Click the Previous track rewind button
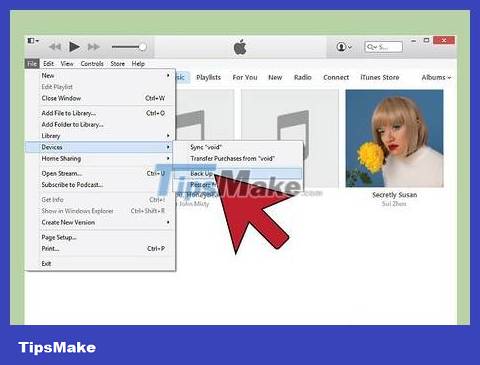Viewport: 480px width, 365px height. pyautogui.click(x=55, y=47)
